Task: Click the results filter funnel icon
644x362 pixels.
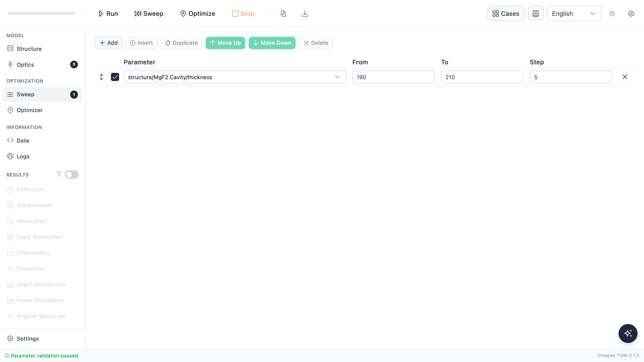Action: (59, 174)
